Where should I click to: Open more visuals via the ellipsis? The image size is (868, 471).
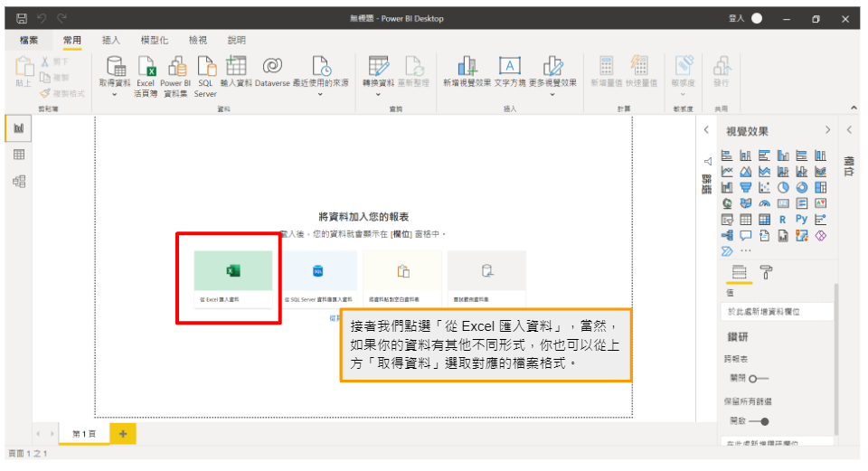pos(746,251)
